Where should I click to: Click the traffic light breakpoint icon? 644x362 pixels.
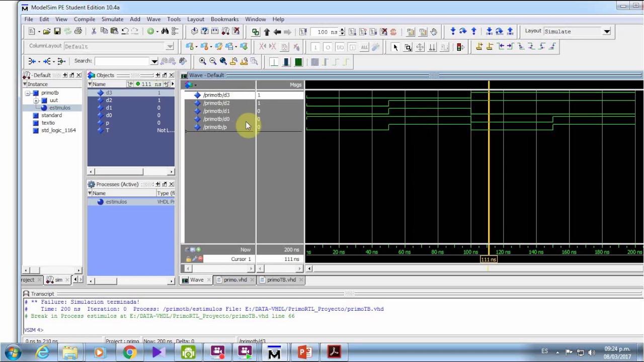click(460, 47)
